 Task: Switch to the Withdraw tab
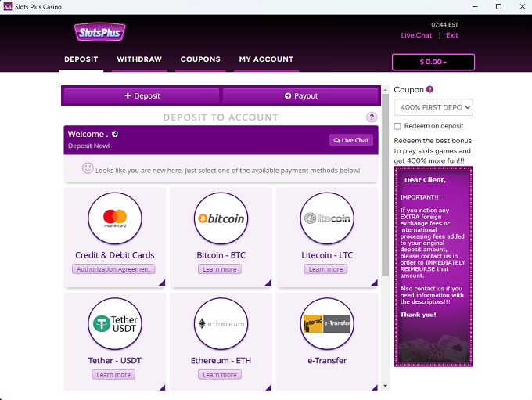[x=139, y=59]
